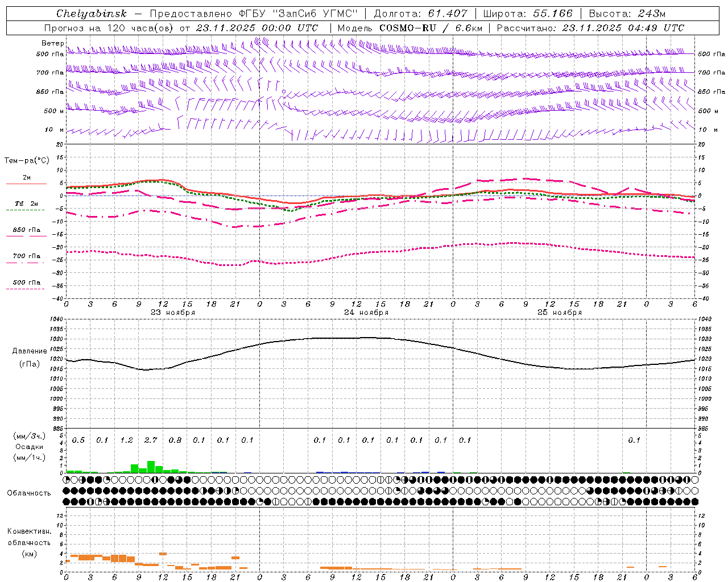Viewport: 728px width, 582px height.
Task: Select the "Широта: 55.166" latitude value
Action: coord(527,14)
